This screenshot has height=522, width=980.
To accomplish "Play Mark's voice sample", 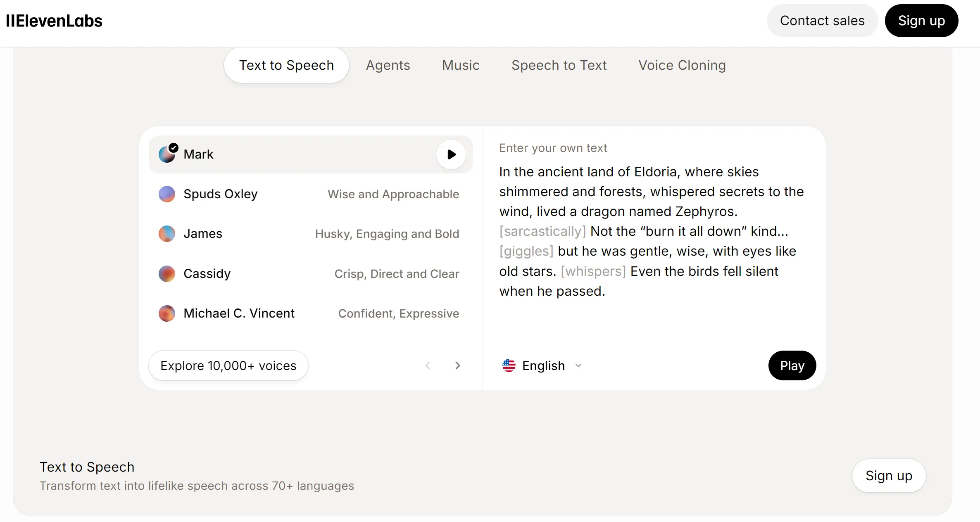I will 451,154.
